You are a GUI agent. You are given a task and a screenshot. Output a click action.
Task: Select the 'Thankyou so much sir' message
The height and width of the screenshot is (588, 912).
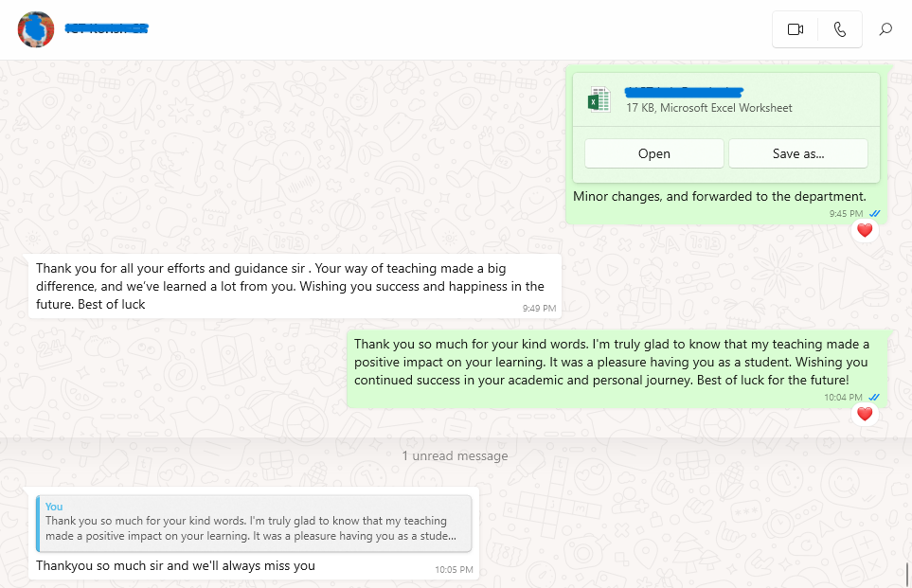tap(175, 565)
